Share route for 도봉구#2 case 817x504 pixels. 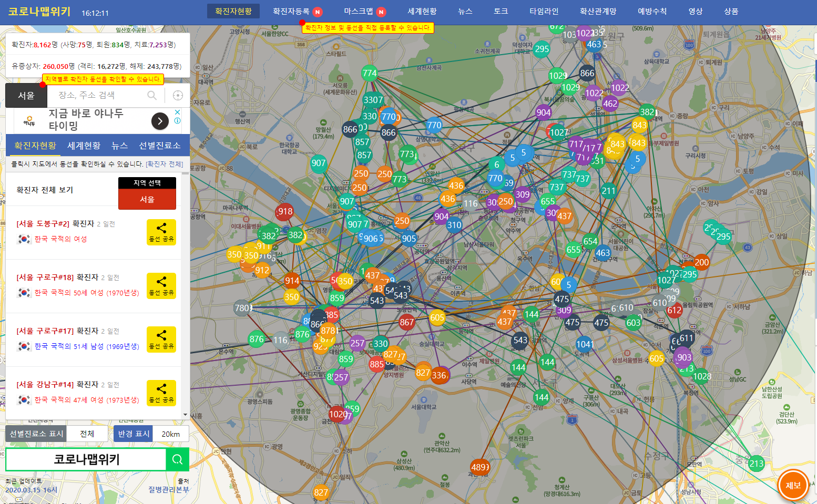[x=161, y=232]
